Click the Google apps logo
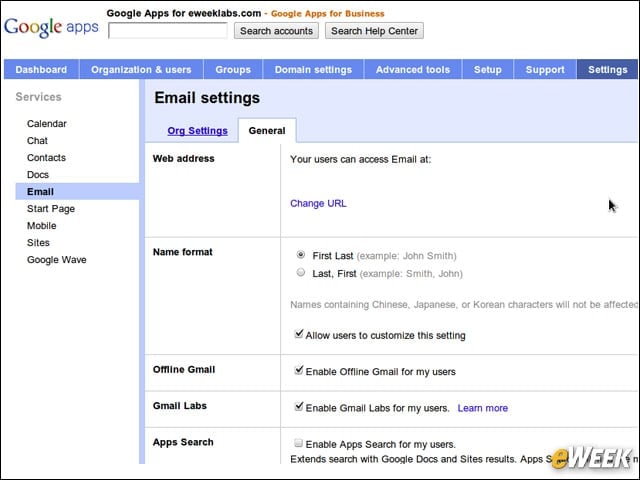Image resolution: width=640 pixels, height=480 pixels. click(51, 27)
